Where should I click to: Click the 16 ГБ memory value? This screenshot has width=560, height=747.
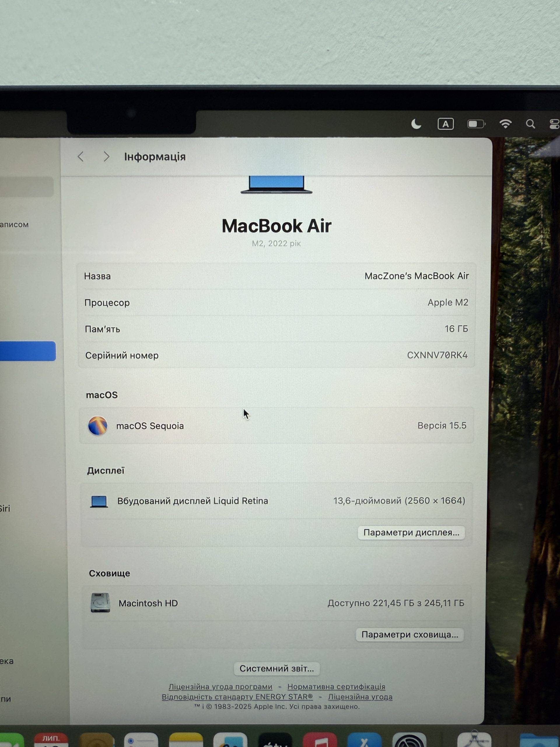click(x=456, y=329)
